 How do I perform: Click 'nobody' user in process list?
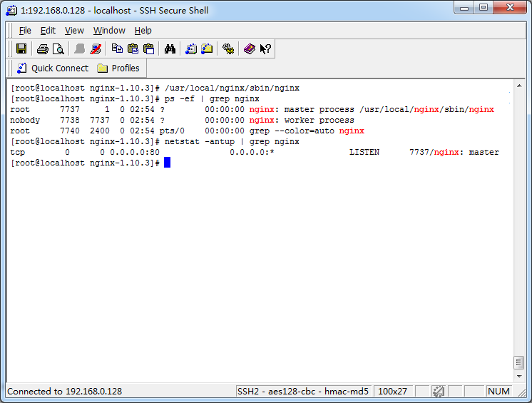[25, 120]
